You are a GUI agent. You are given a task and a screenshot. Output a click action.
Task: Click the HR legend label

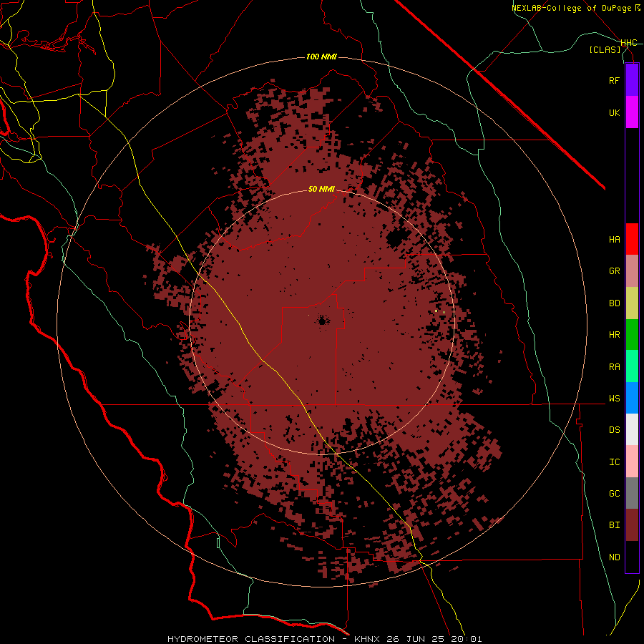[x=615, y=335]
